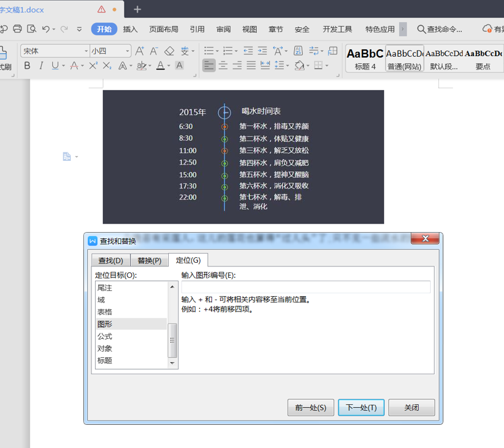Toggle Italic formatting
This screenshot has height=448, width=504.
[41, 66]
